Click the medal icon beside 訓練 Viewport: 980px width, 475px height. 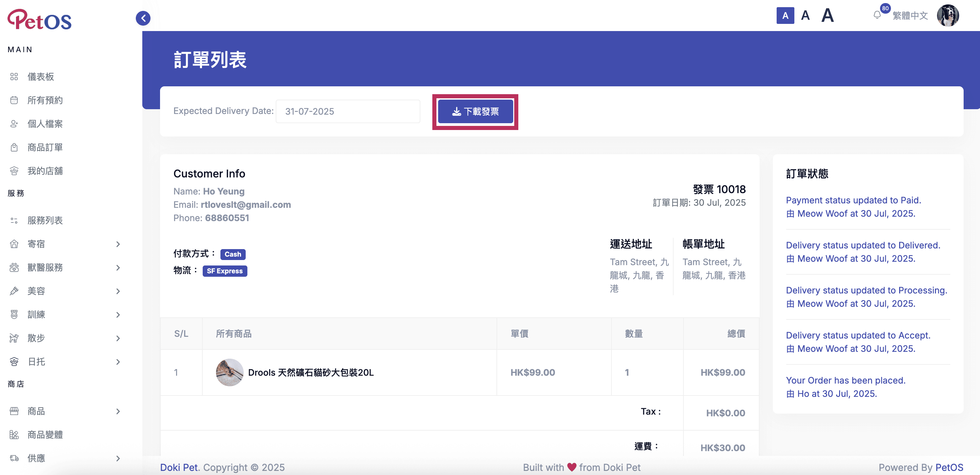pos(14,315)
